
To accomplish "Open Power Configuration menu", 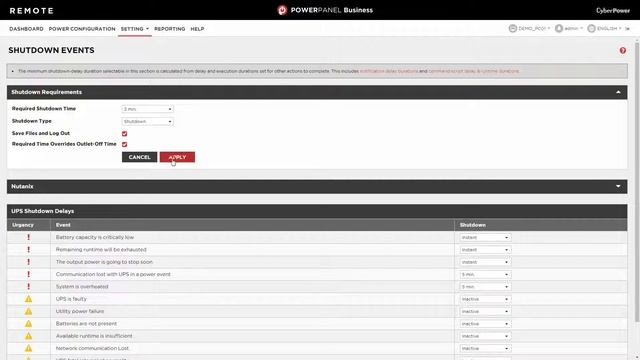I will click(x=82, y=29).
